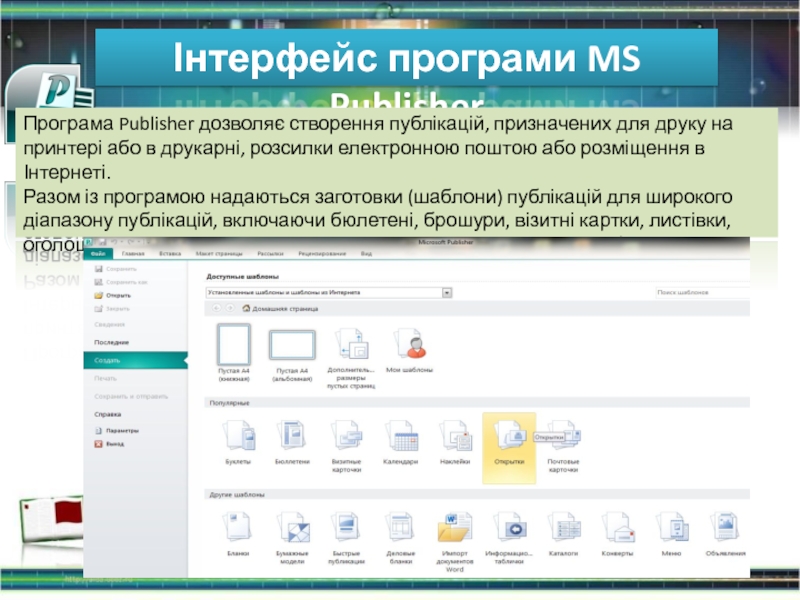Open the Последние section

click(x=111, y=342)
